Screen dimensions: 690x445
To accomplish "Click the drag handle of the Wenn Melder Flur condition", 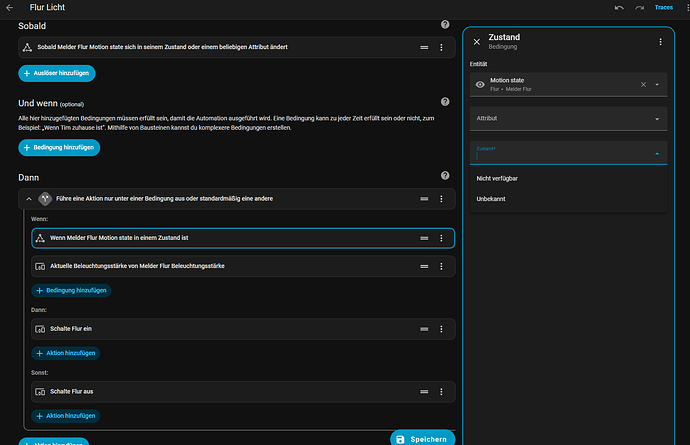I will click(424, 238).
